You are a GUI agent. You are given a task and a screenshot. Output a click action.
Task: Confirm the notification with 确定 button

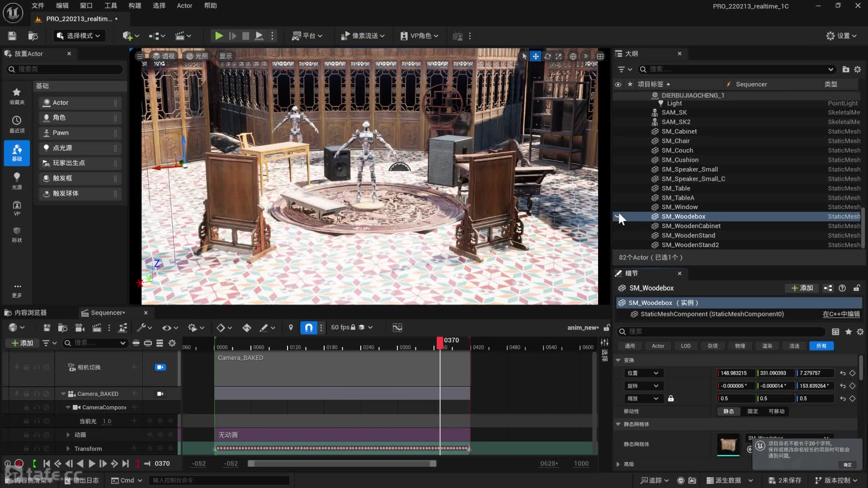click(x=848, y=465)
